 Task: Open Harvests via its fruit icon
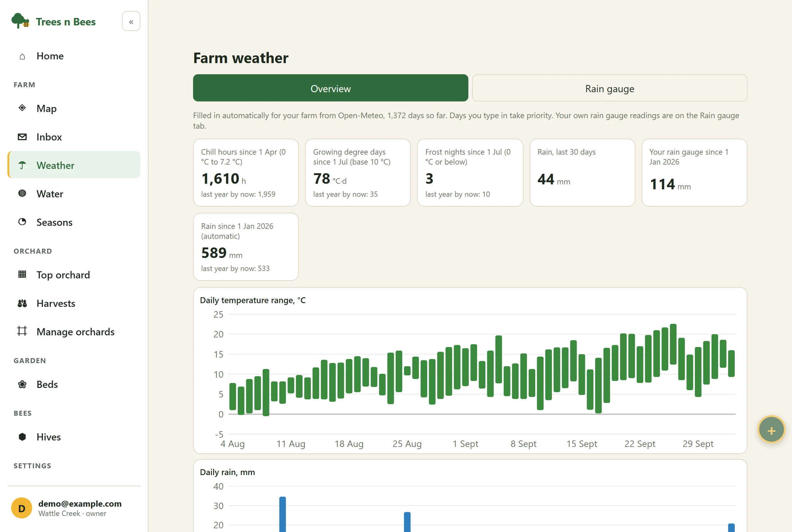coord(22,303)
